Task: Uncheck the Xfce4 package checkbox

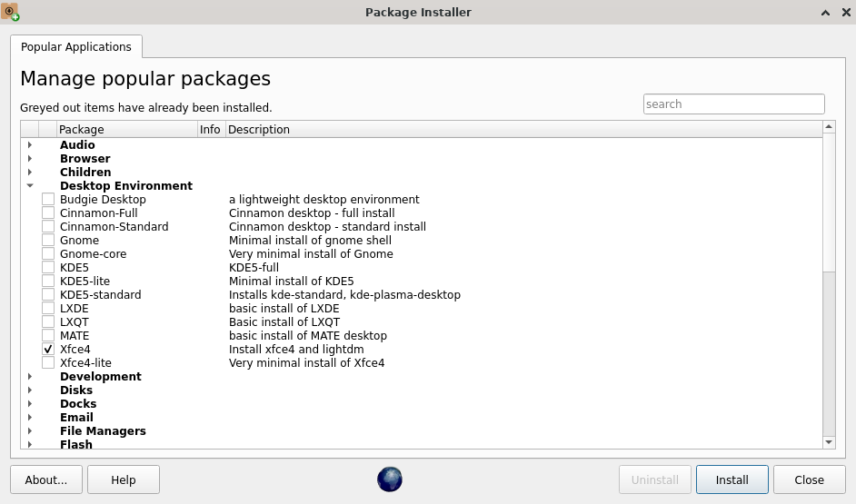Action: point(48,349)
